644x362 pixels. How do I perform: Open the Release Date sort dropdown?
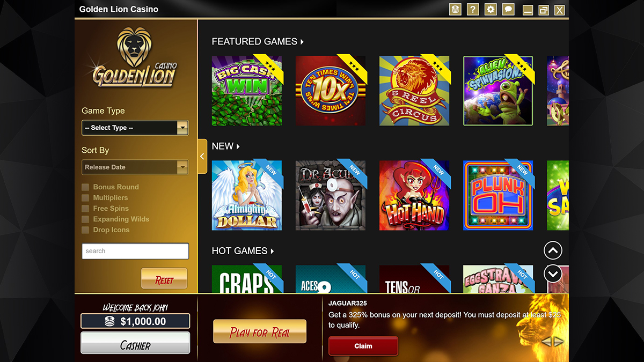(x=135, y=167)
